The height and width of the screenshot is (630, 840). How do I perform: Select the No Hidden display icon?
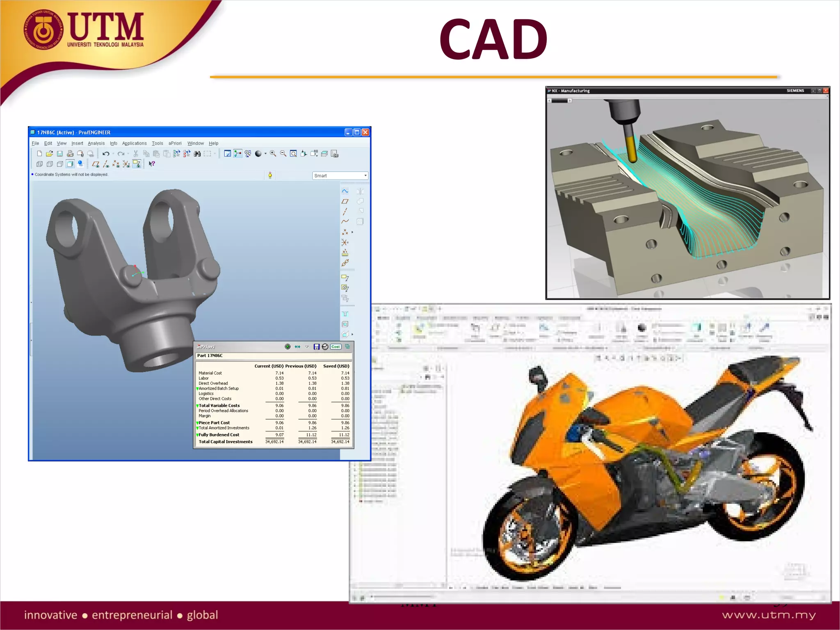tap(60, 164)
